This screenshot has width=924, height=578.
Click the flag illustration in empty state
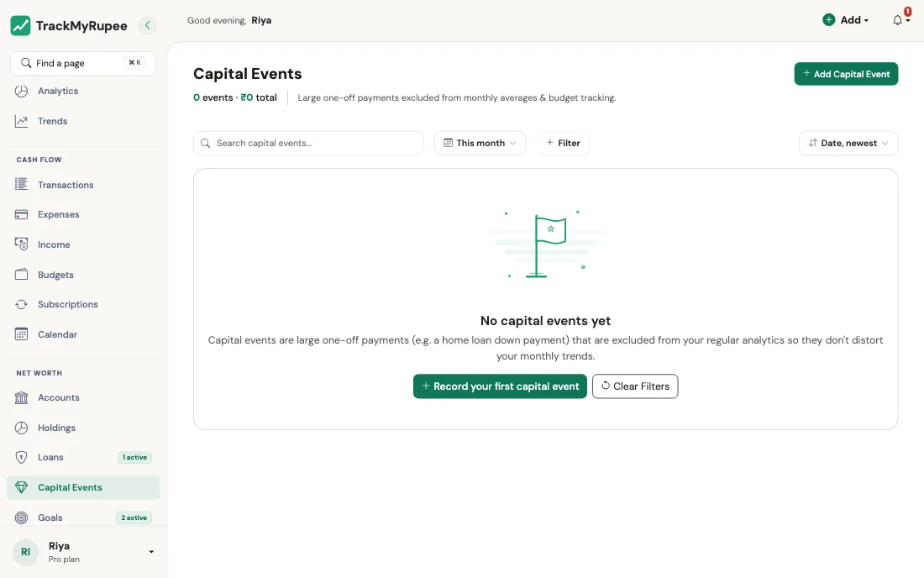pos(546,244)
